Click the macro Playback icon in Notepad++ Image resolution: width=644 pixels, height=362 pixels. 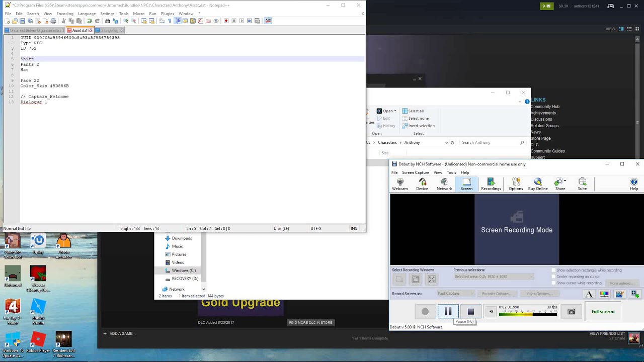coord(242,21)
